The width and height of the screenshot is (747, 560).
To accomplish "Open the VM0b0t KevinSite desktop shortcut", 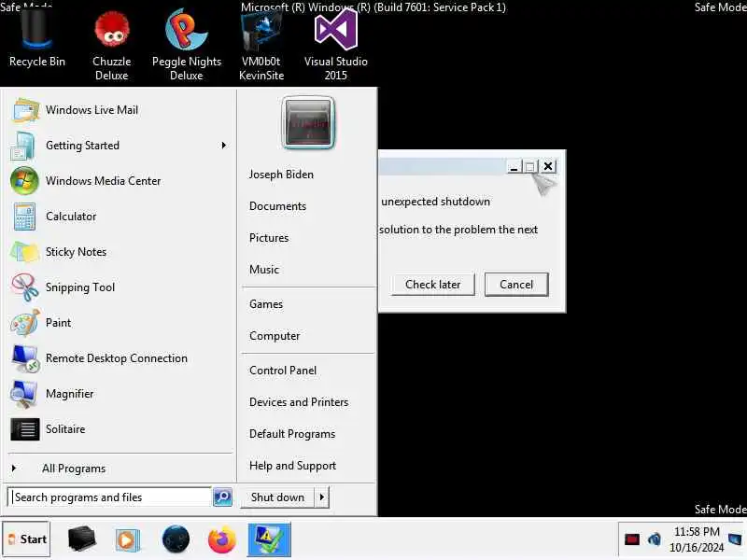I will (261, 44).
